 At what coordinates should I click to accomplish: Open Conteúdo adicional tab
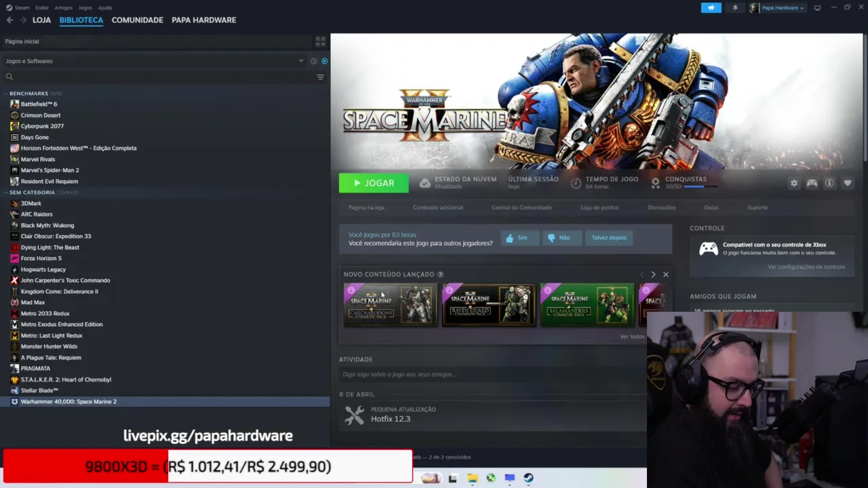click(438, 207)
